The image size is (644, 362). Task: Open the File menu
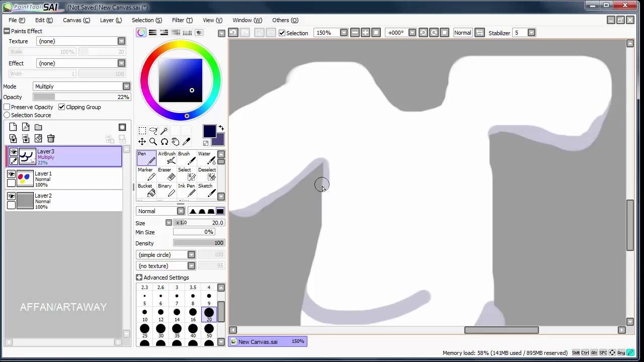pyautogui.click(x=17, y=20)
